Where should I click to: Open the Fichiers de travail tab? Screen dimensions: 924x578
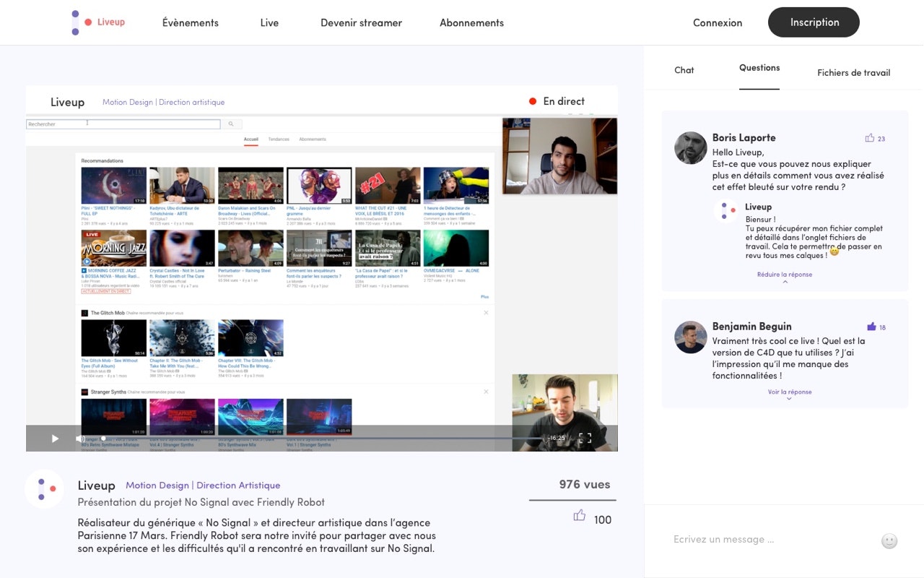853,72
